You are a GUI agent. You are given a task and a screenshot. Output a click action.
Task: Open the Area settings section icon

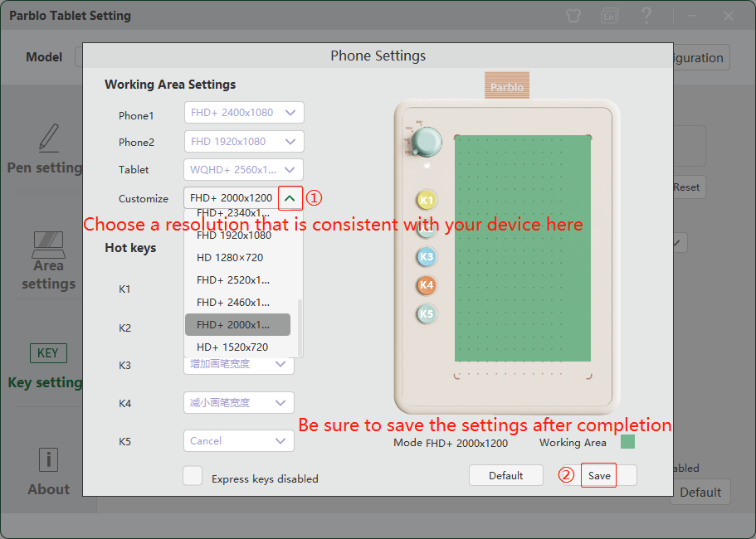pyautogui.click(x=49, y=245)
